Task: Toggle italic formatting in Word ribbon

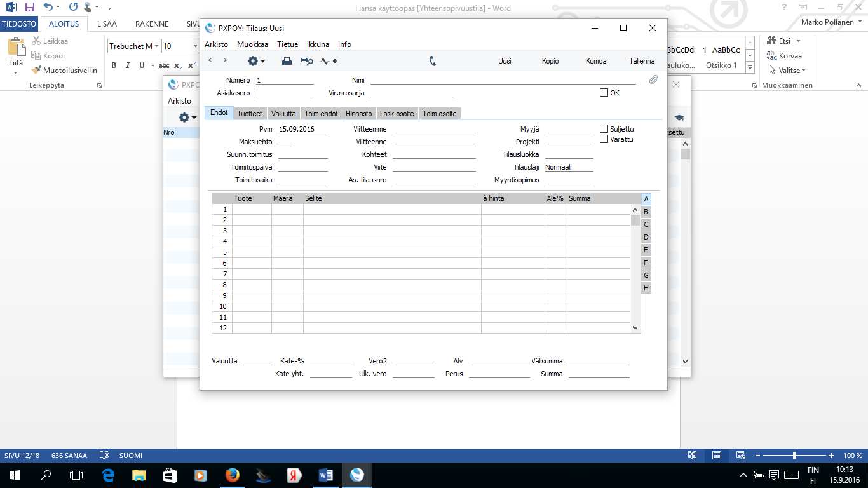Action: point(128,65)
